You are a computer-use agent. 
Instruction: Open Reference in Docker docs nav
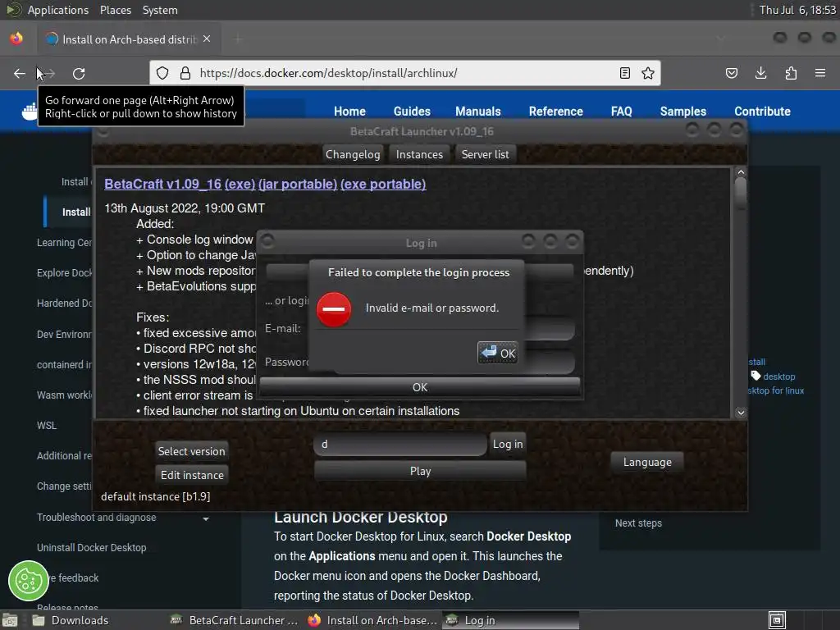coord(555,112)
